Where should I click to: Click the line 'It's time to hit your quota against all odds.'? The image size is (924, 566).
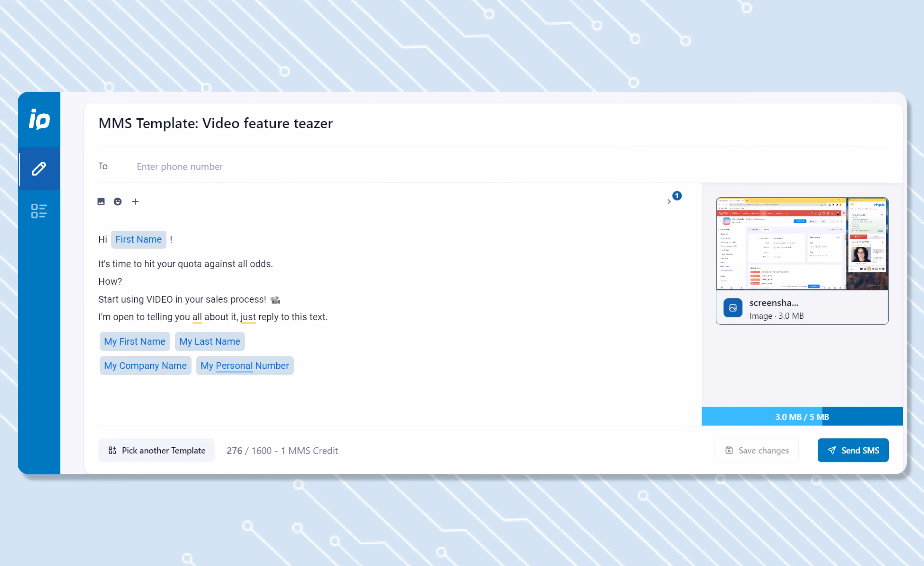coord(185,264)
